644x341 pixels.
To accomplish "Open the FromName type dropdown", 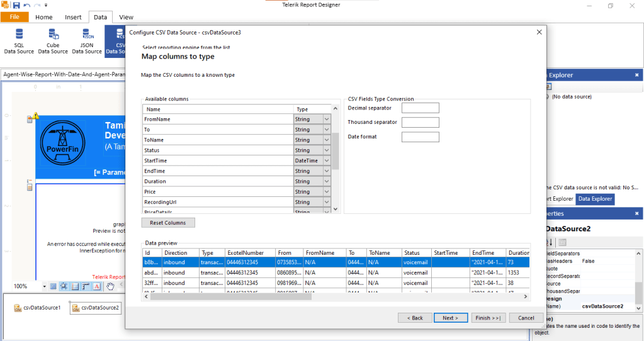I will [x=326, y=119].
